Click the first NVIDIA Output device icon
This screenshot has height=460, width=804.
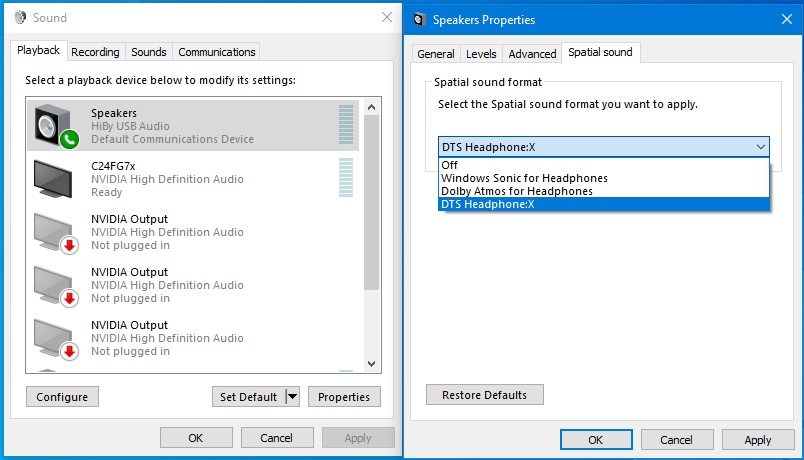pos(56,233)
